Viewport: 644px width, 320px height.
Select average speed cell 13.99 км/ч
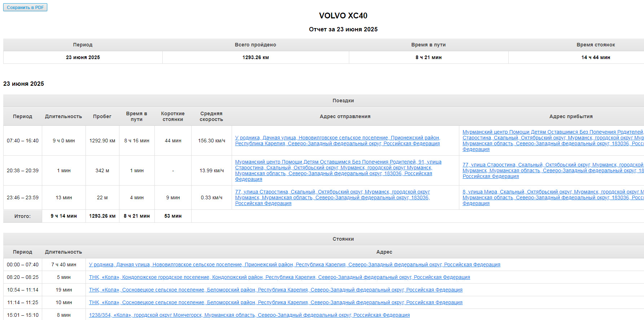tap(211, 170)
